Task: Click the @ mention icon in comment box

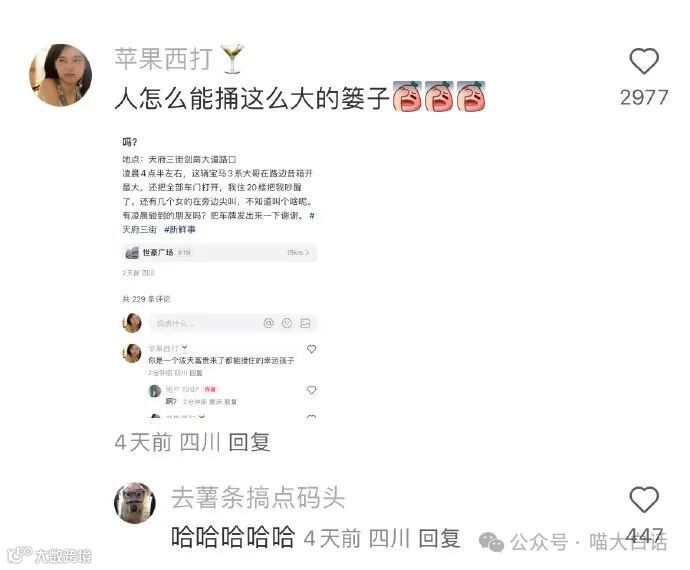Action: click(268, 323)
